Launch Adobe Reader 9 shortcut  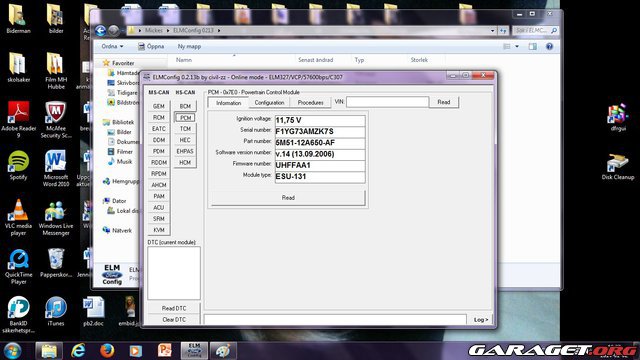pos(18,119)
